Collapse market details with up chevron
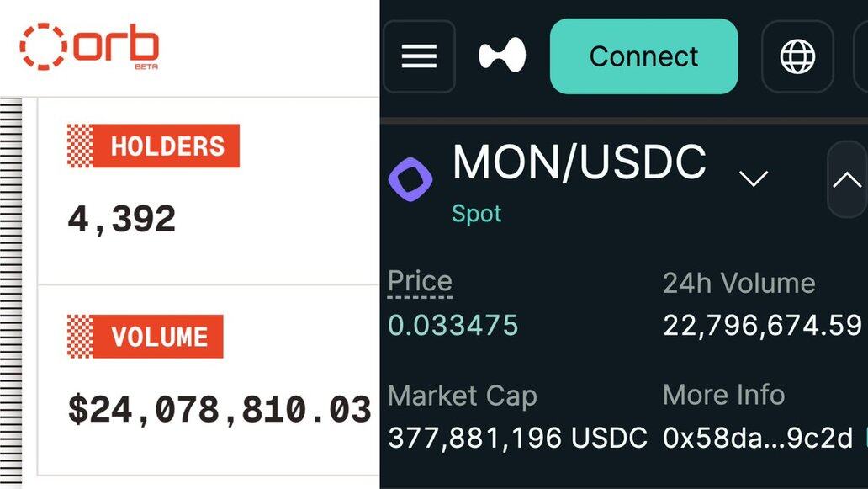 click(847, 179)
